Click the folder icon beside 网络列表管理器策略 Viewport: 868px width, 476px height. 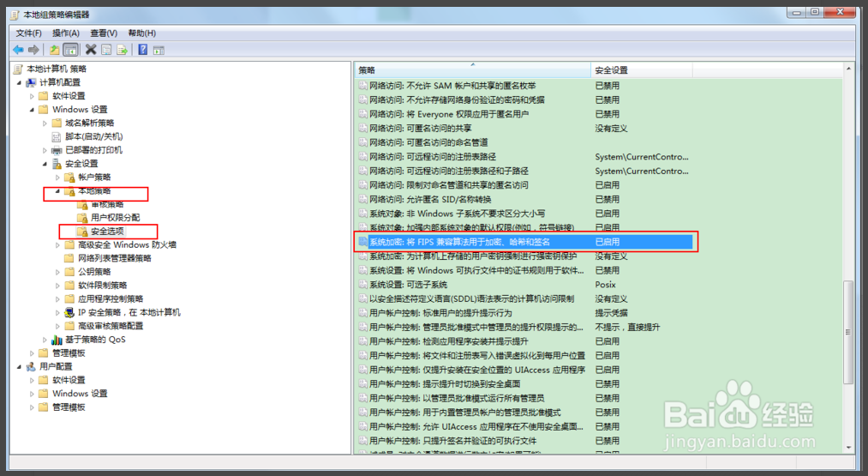tap(69, 258)
